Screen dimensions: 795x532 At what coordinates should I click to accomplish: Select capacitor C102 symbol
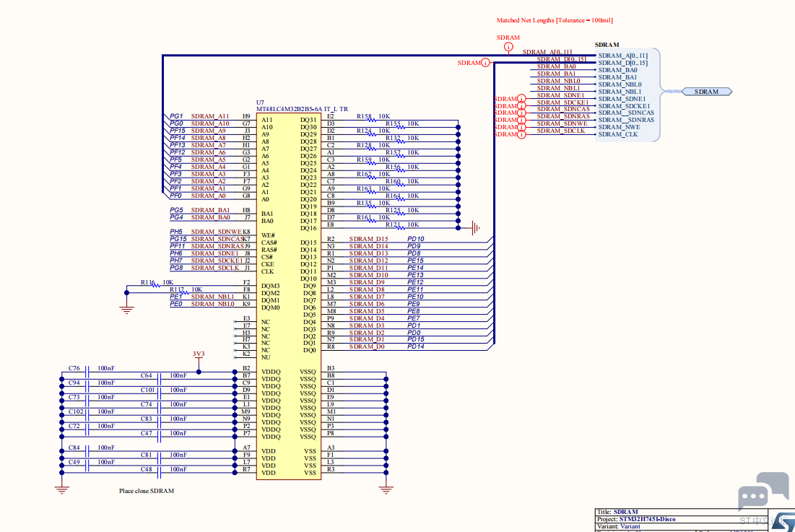87,416
